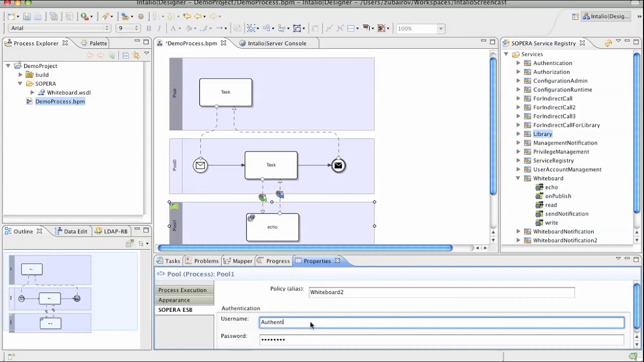Click the Arrange All toolbar icon
This screenshot has height=362, width=644.
(x=266, y=29)
